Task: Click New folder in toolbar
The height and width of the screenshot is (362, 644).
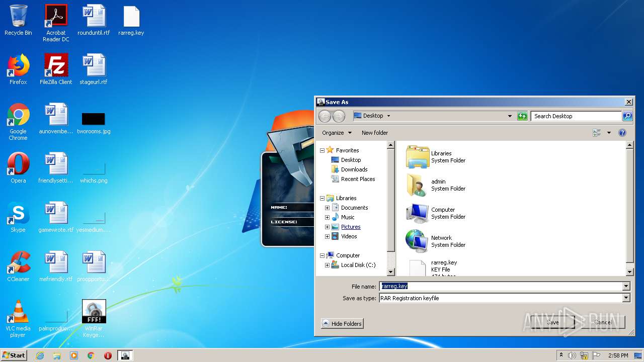Action: point(375,133)
